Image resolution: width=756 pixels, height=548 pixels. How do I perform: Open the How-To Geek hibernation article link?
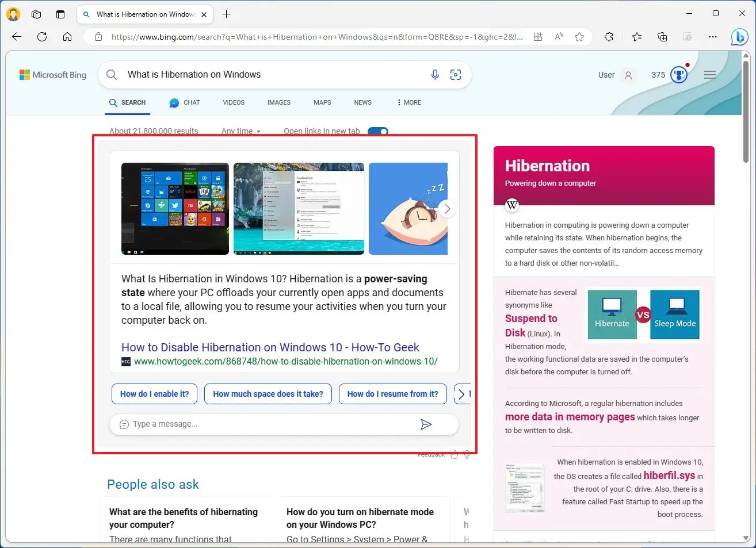click(x=270, y=347)
